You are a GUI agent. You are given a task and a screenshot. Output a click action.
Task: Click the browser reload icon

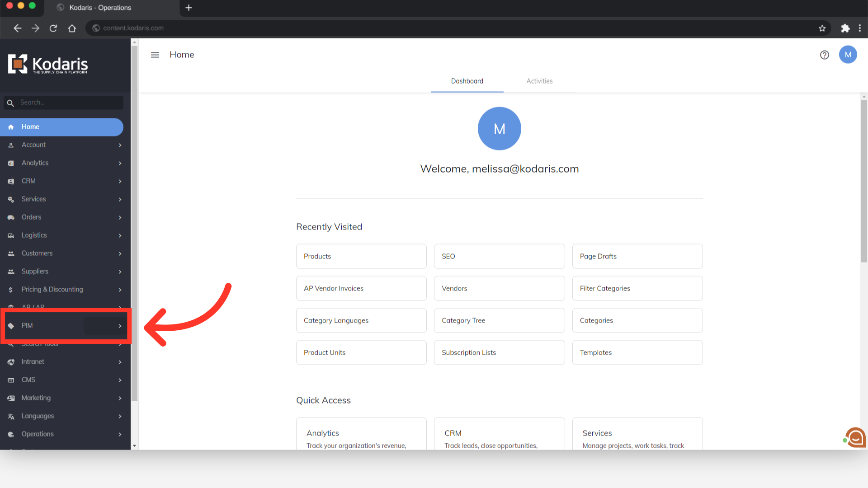pos(53,28)
